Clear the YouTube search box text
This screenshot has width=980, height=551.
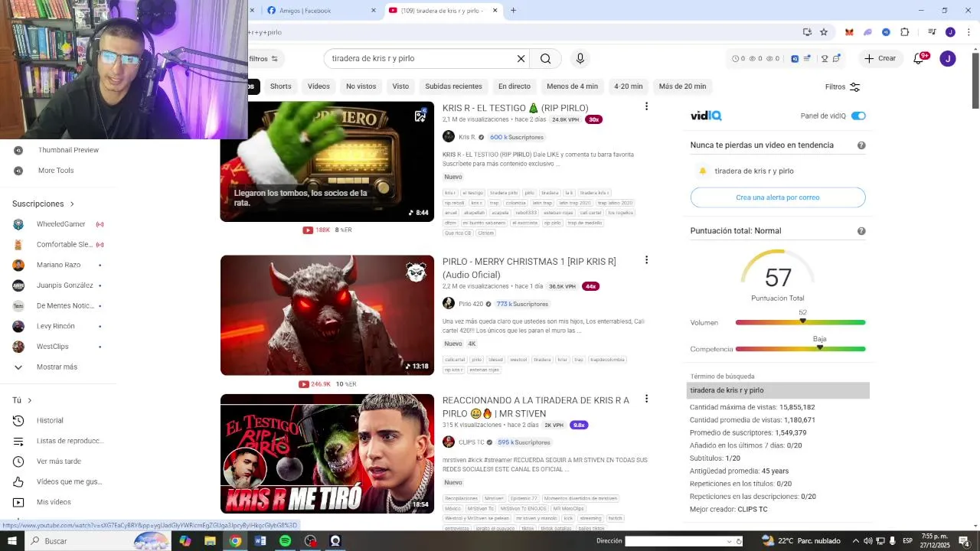[521, 58]
